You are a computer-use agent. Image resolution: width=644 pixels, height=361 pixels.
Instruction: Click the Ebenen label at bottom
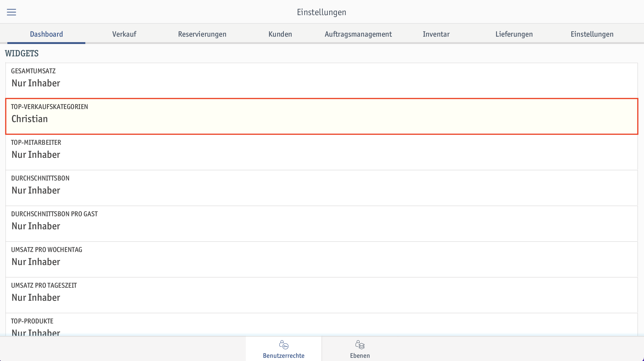tap(360, 356)
